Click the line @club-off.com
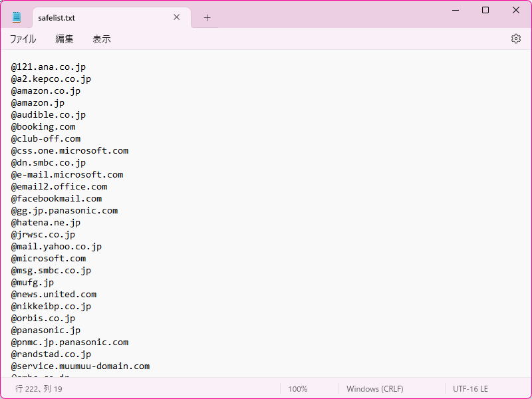The width and height of the screenshot is (532, 399). [x=45, y=139]
